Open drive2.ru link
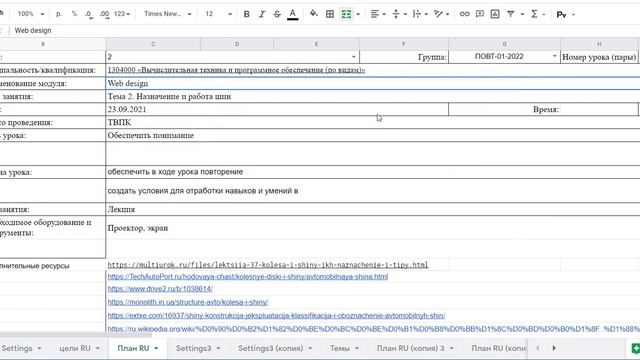Screen dimensions: 640x360 (160, 289)
